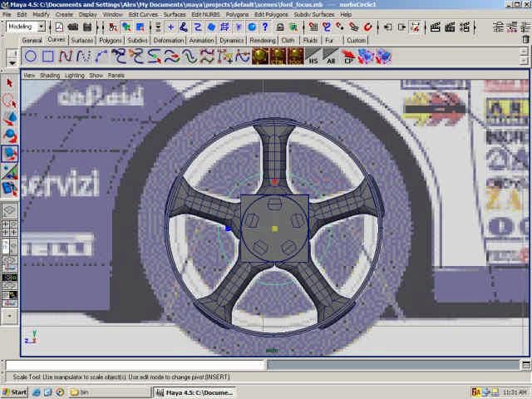Click the All shelf button
The width and height of the screenshot is (532, 399).
click(330, 57)
